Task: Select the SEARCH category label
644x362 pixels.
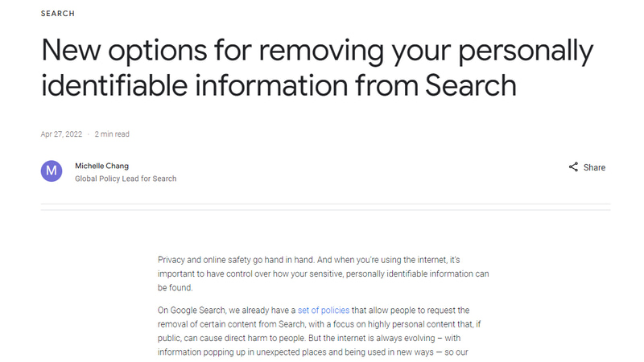Action: 58,14
